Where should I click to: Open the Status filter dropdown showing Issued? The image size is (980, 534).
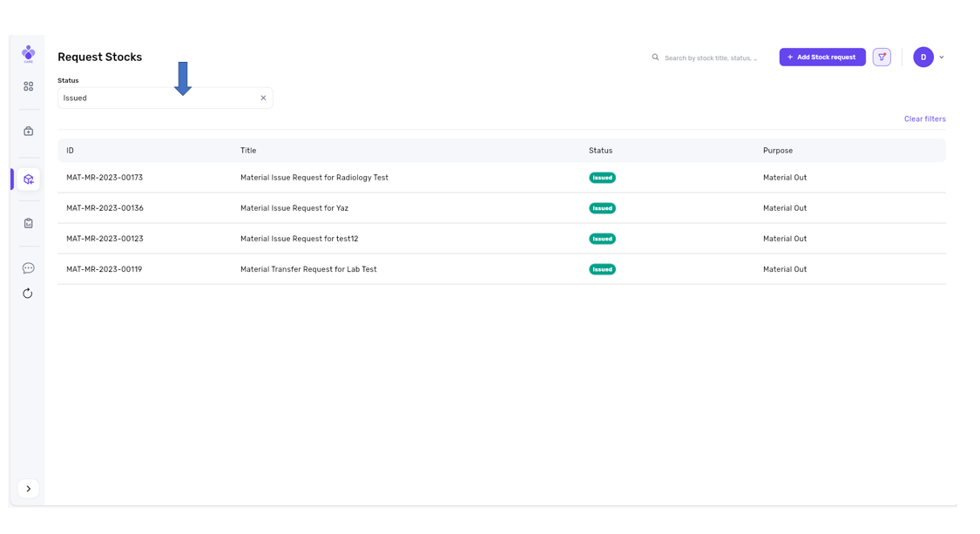coord(157,98)
